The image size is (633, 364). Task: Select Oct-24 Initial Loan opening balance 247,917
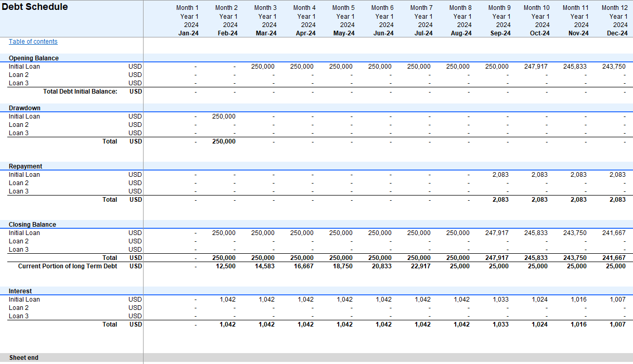coord(536,67)
